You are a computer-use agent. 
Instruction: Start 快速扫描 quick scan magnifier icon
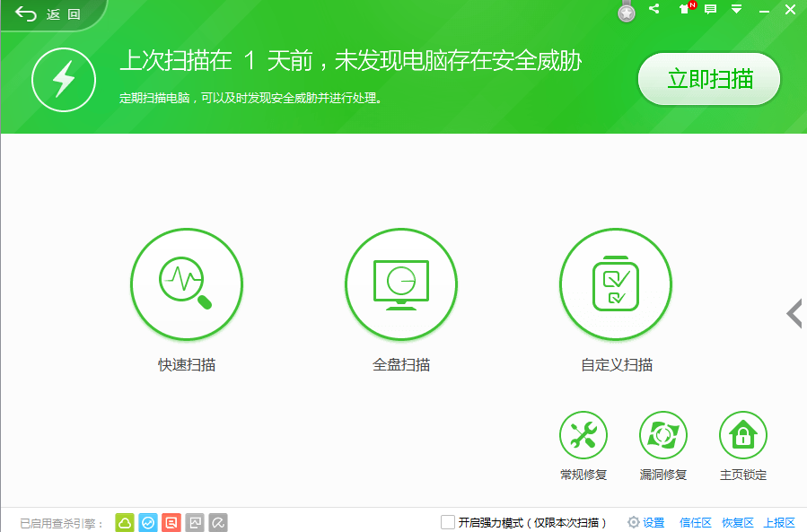pos(187,284)
